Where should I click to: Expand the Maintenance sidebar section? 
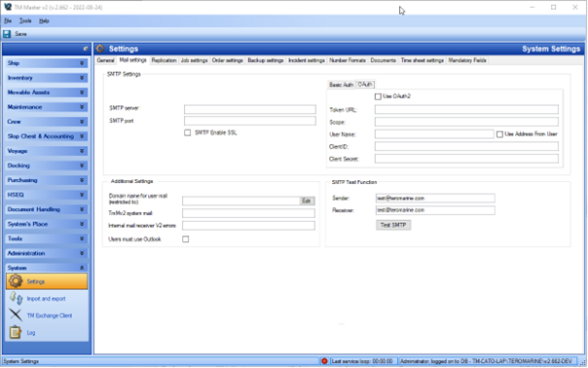click(47, 107)
